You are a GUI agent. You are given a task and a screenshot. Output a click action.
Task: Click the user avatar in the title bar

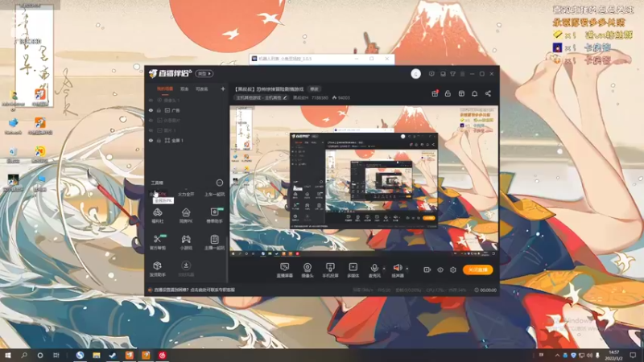click(x=415, y=74)
